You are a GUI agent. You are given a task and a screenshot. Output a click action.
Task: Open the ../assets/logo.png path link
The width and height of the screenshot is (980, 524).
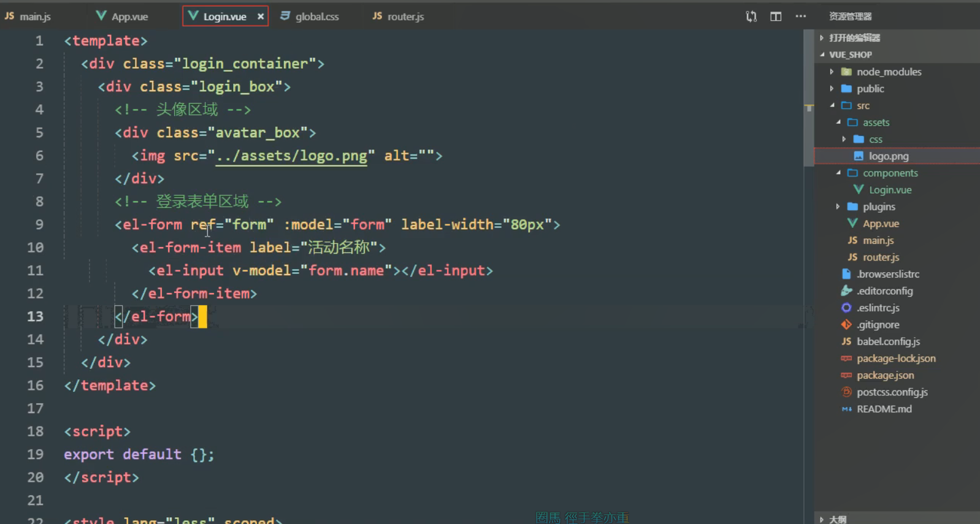291,156
